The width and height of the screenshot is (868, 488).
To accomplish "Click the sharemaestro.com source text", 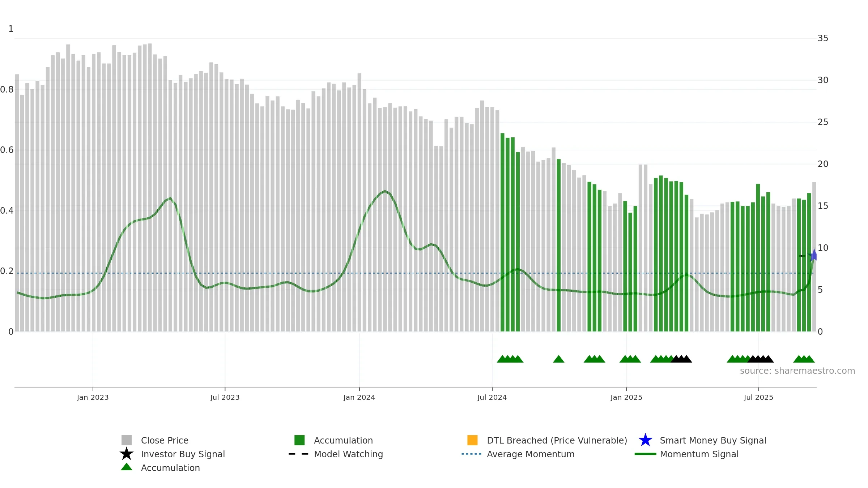I will pyautogui.click(x=797, y=371).
